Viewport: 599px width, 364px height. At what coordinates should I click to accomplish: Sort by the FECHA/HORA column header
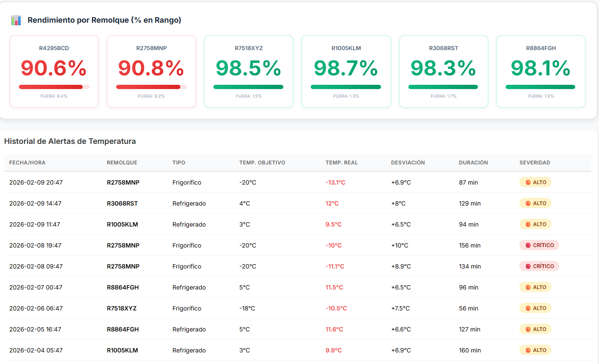pos(27,163)
